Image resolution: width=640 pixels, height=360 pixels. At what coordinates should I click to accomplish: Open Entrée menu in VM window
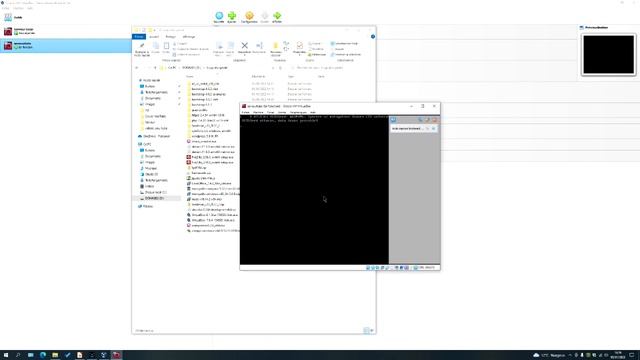(x=282, y=112)
